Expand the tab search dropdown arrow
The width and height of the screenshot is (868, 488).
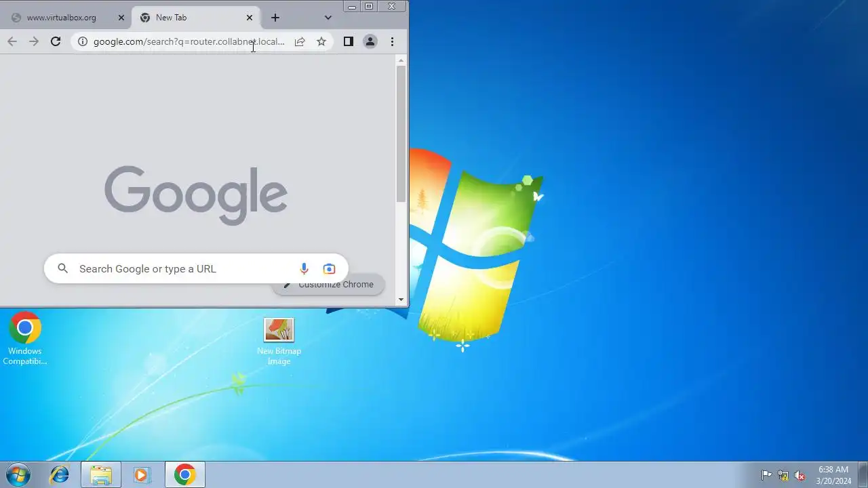pos(328,18)
